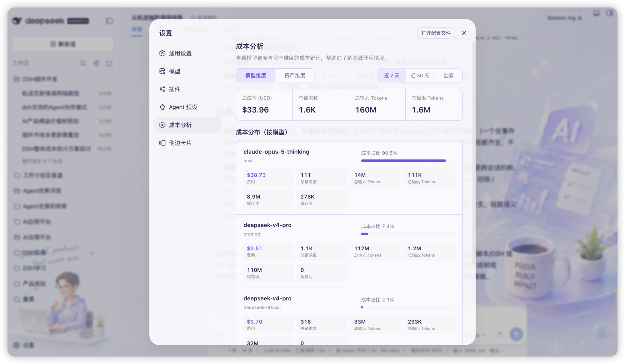The image size is (625, 364).
Task: Click the 110M 缓存读 cell
Action: coord(269,273)
